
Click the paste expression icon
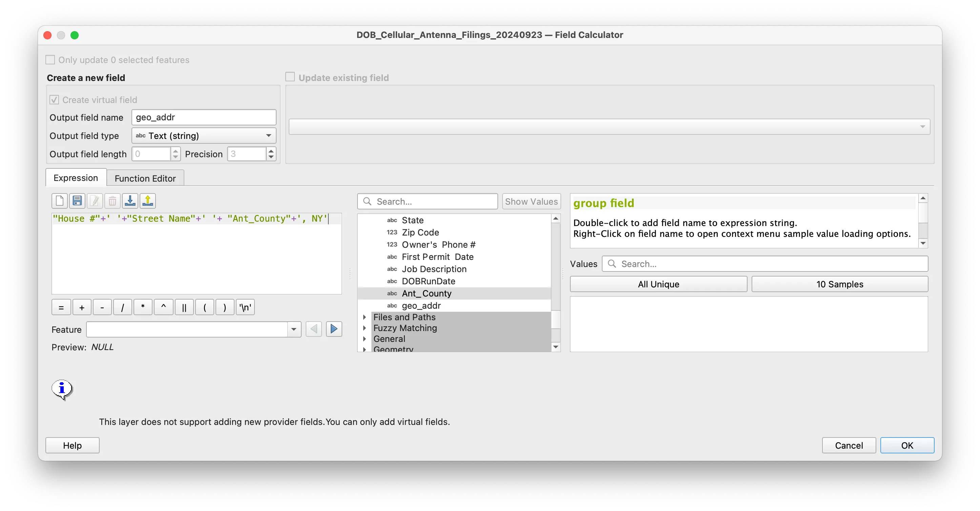tap(130, 201)
